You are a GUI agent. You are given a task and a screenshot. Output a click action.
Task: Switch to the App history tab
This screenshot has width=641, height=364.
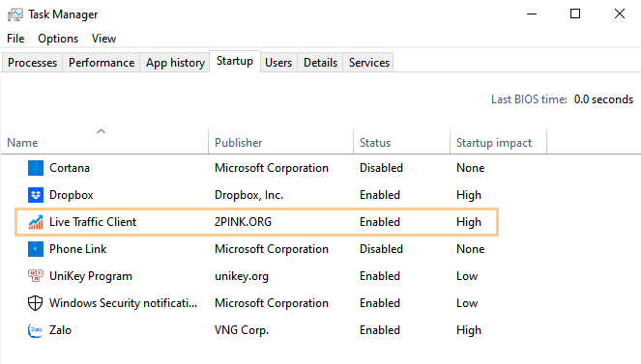pos(175,63)
